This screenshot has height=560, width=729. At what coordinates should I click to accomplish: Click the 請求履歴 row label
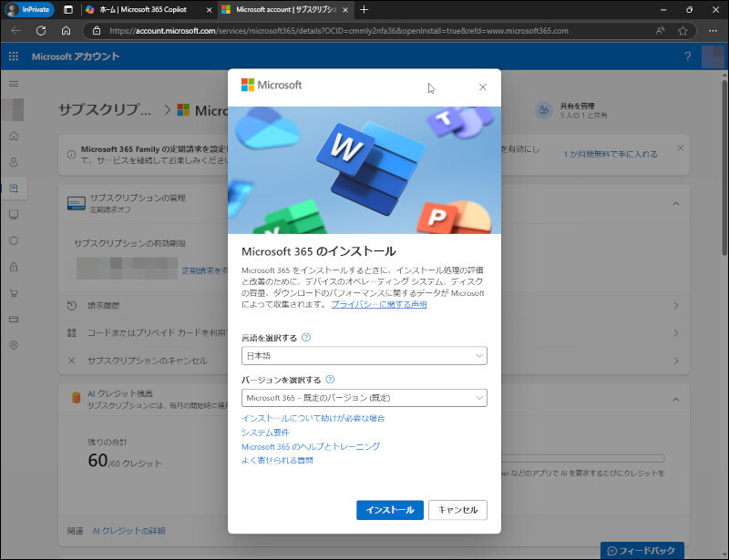(x=104, y=305)
